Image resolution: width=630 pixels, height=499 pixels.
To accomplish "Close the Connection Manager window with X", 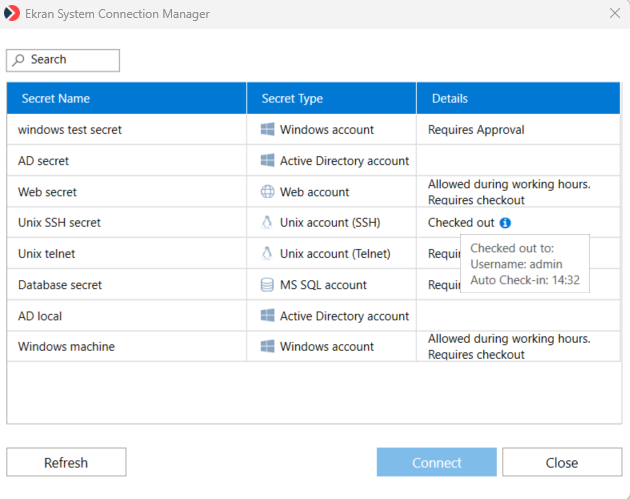I will (614, 13).
